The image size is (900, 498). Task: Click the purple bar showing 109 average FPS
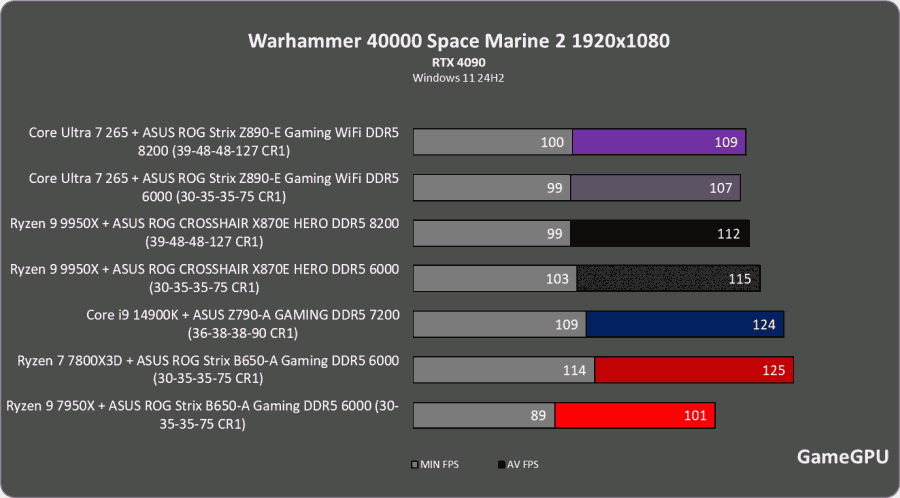(x=659, y=142)
